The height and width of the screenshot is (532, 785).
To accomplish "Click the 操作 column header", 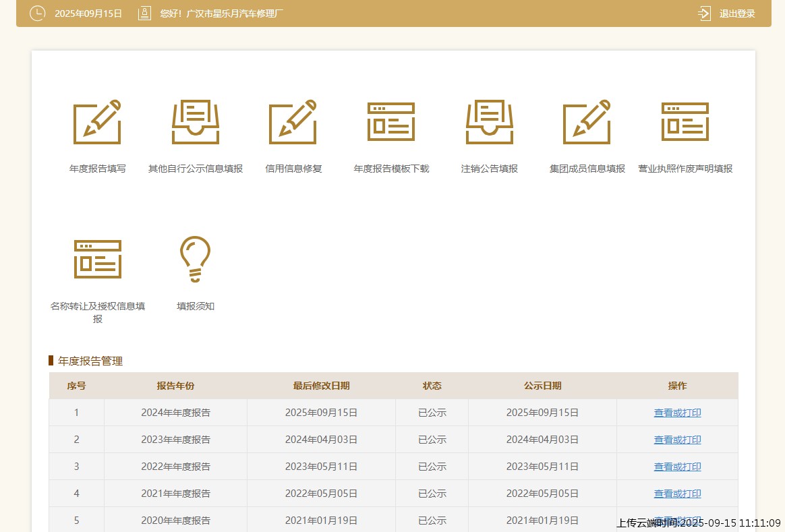I will point(677,386).
